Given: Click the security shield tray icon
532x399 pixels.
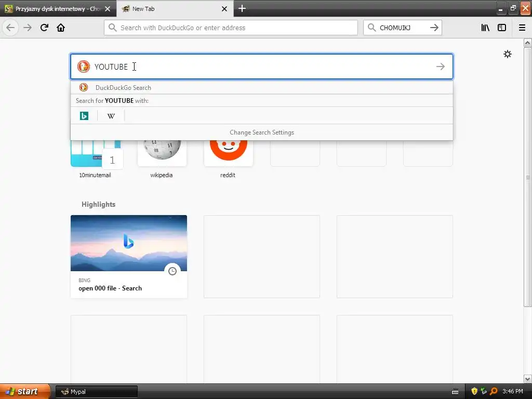Looking at the screenshot, I should [474, 391].
